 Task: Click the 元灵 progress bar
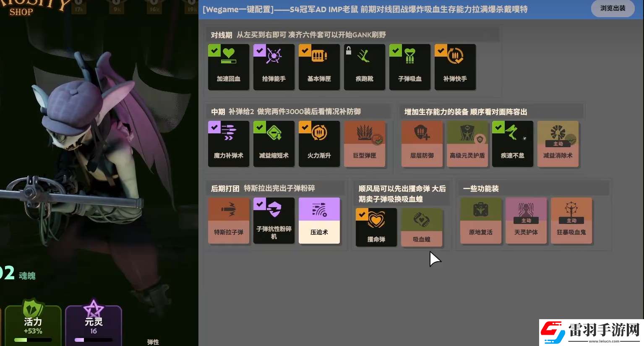tap(93, 340)
